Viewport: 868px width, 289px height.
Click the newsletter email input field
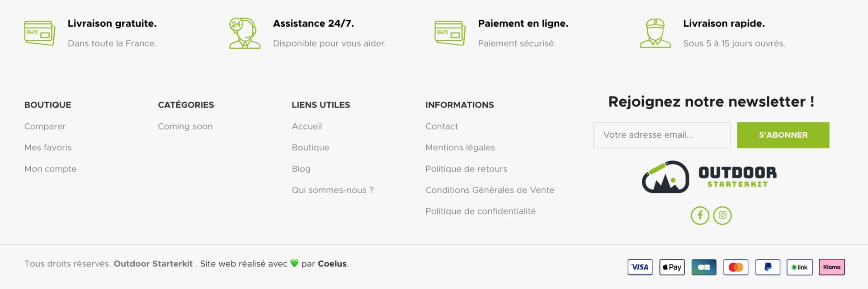tap(661, 135)
